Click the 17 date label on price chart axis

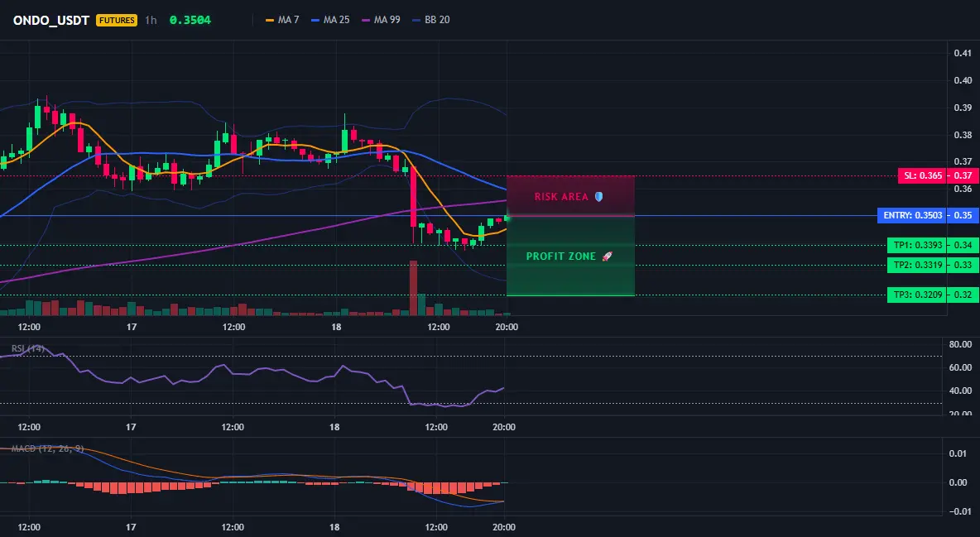132,327
